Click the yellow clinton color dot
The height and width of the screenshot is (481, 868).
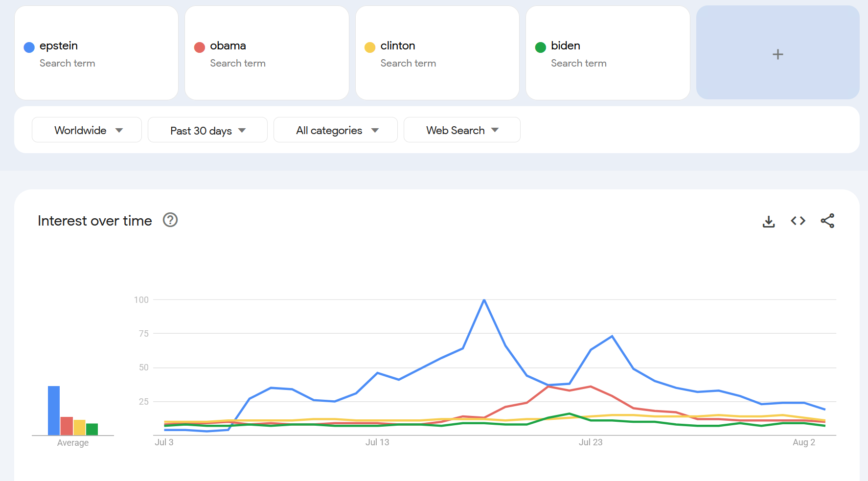coord(370,47)
